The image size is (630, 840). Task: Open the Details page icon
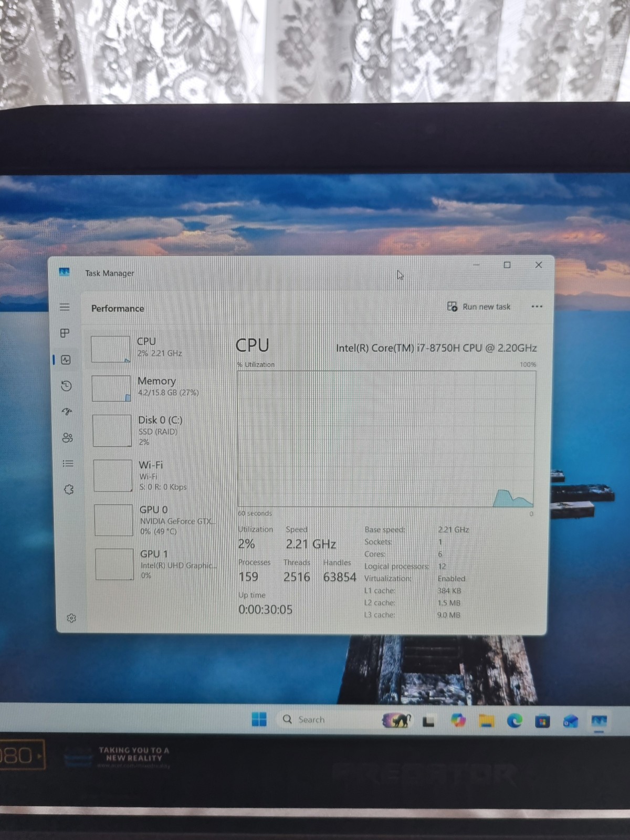(x=68, y=464)
